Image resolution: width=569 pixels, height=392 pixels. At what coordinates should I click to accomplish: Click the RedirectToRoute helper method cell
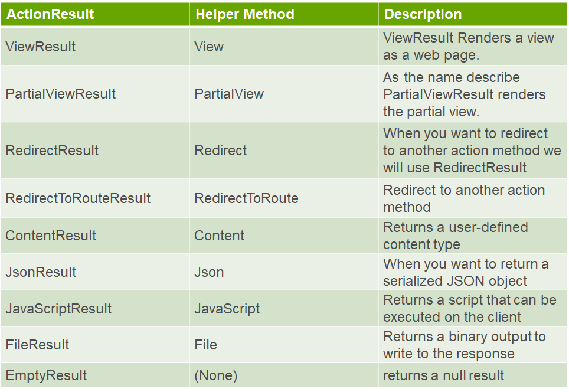(x=284, y=198)
